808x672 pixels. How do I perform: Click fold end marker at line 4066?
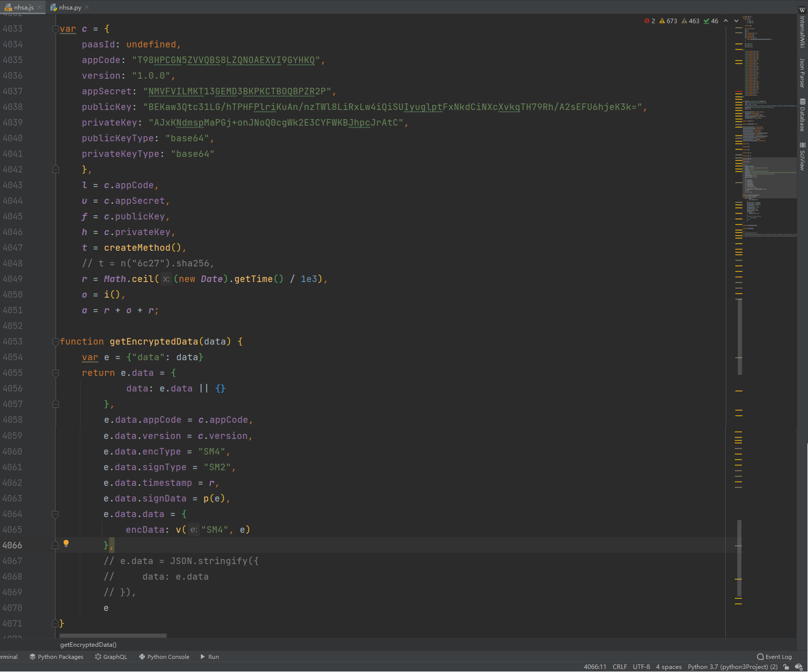pyautogui.click(x=56, y=545)
